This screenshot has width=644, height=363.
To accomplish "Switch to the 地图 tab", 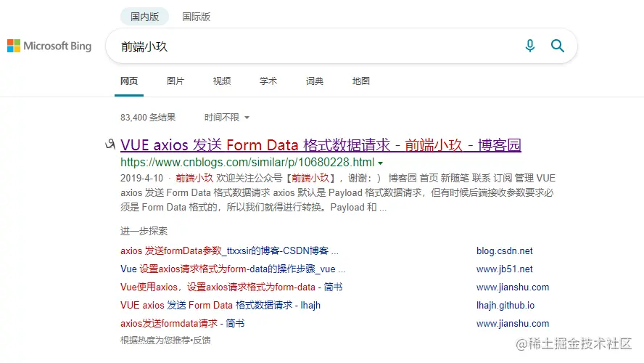I will pos(361,81).
